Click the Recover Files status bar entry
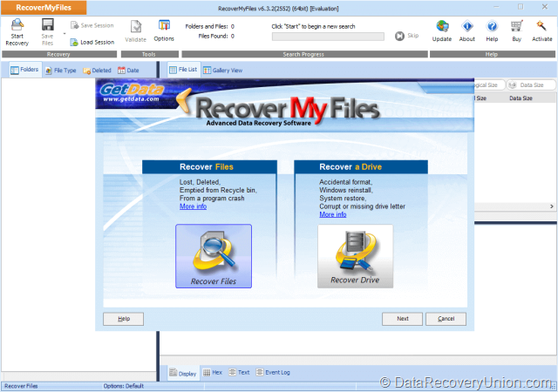This screenshot has width=558, height=392. click(21, 386)
